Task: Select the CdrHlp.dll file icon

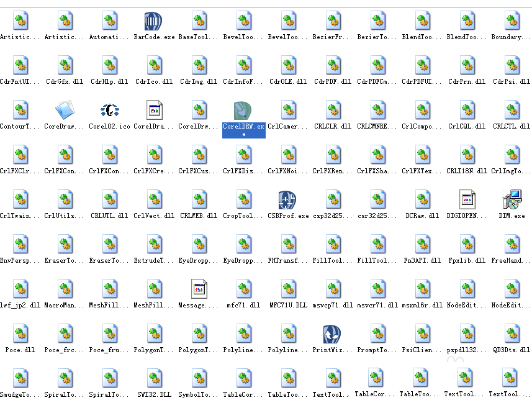Action: pyautogui.click(x=110, y=65)
